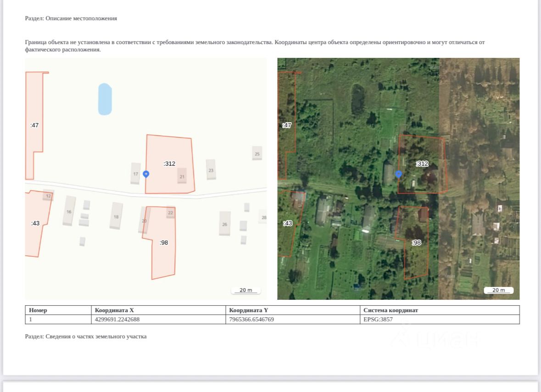This screenshot has width=541, height=392.
Task: Click parcel label :47 on the schematic map
Action: pyautogui.click(x=34, y=125)
